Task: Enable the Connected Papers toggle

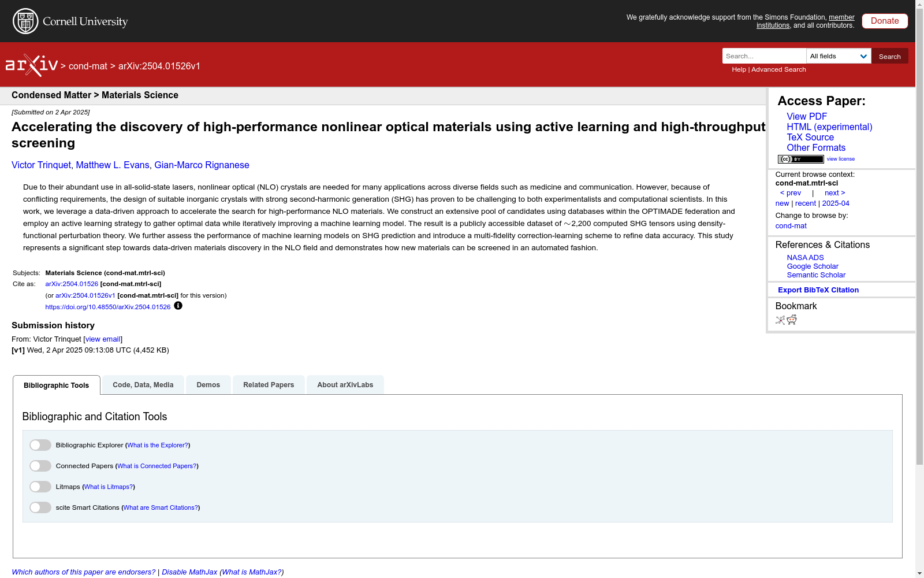Action: 40,466
